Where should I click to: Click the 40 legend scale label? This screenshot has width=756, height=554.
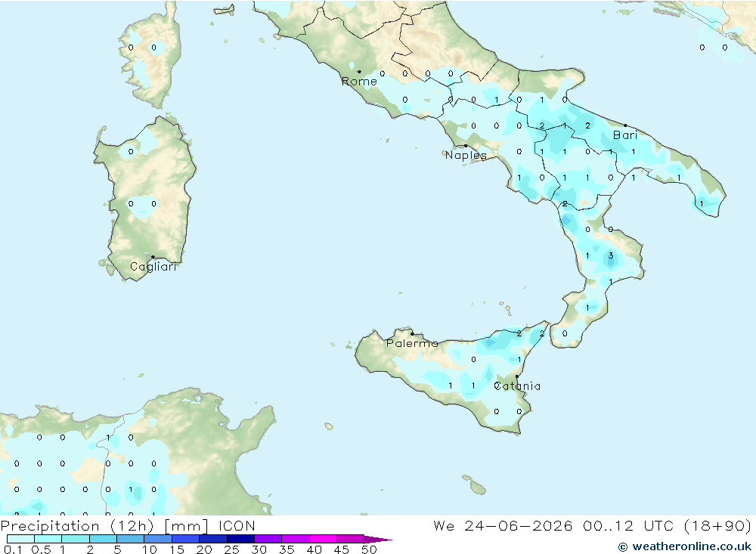(314, 549)
